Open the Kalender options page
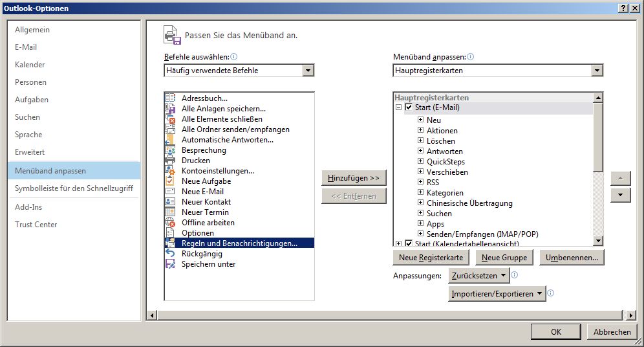The height and width of the screenshot is (347, 644). coord(74,65)
